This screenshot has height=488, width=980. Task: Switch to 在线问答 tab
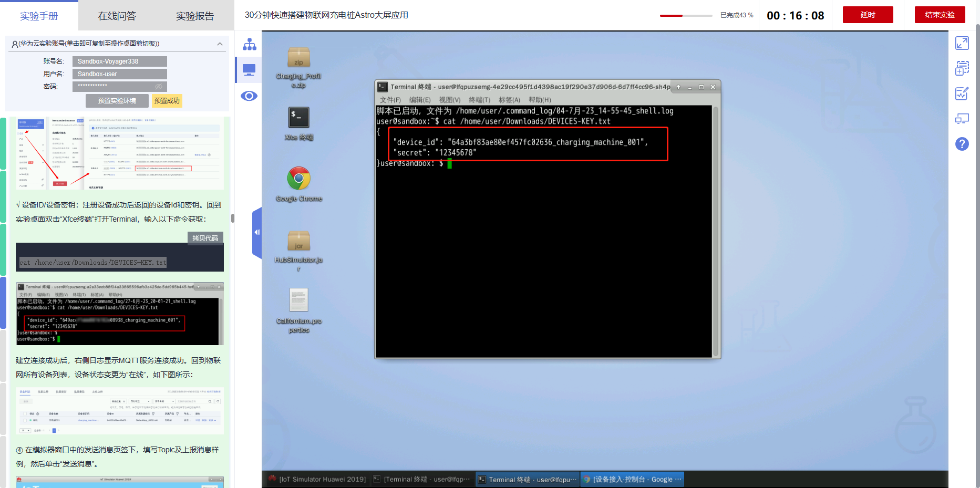(117, 16)
